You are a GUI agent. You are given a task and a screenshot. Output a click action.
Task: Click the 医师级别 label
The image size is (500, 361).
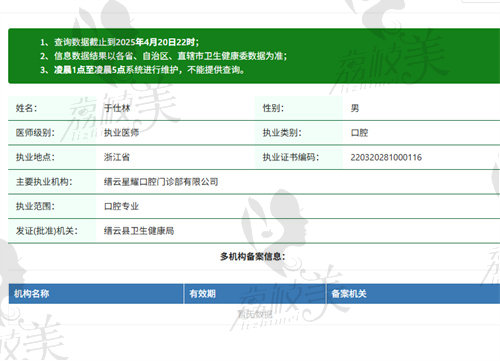click(35, 133)
